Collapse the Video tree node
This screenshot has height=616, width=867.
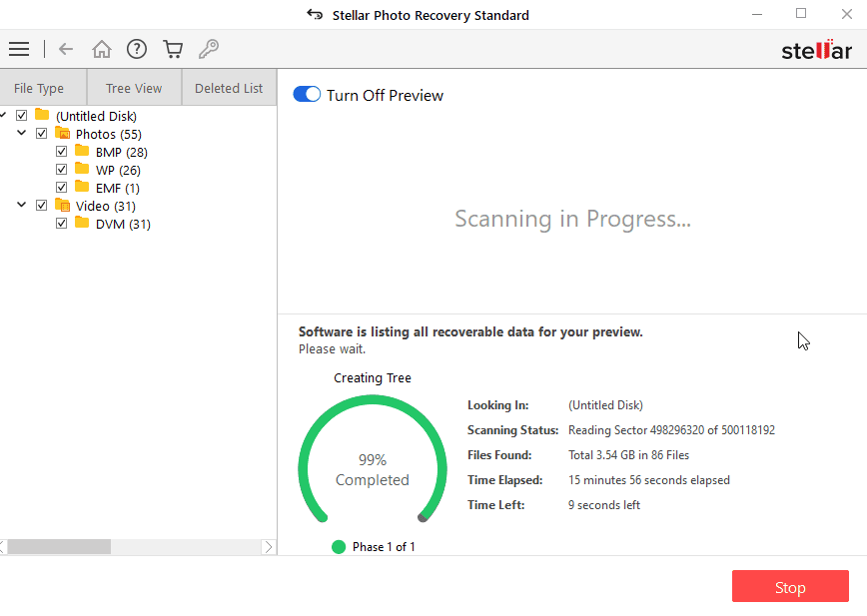tap(22, 205)
